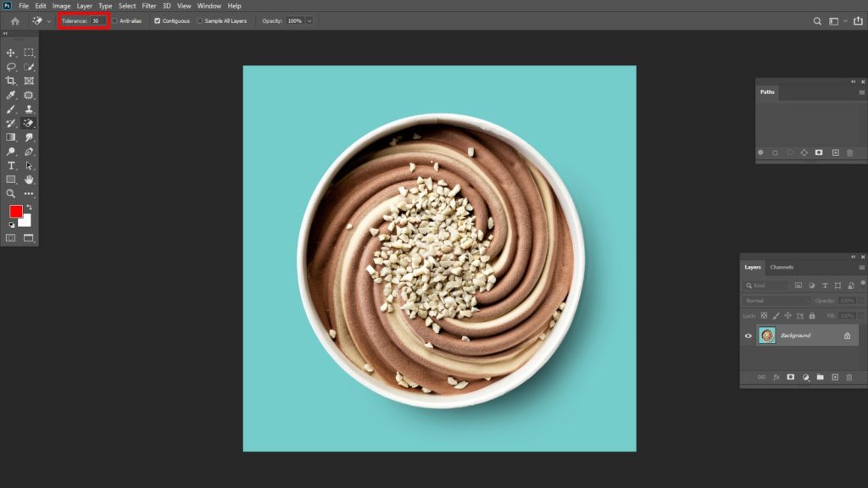This screenshot has width=868, height=488.
Task: Select the Lasso tool
Action: pyautogui.click(x=10, y=67)
